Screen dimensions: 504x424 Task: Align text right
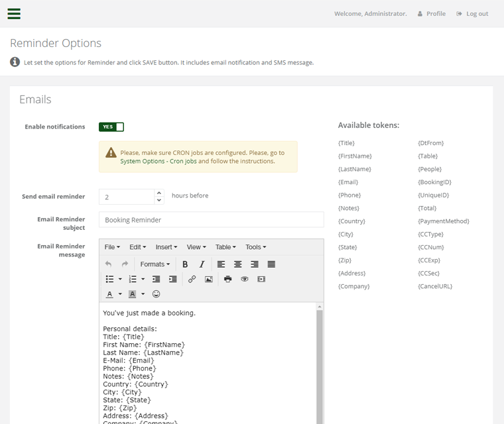coord(255,264)
